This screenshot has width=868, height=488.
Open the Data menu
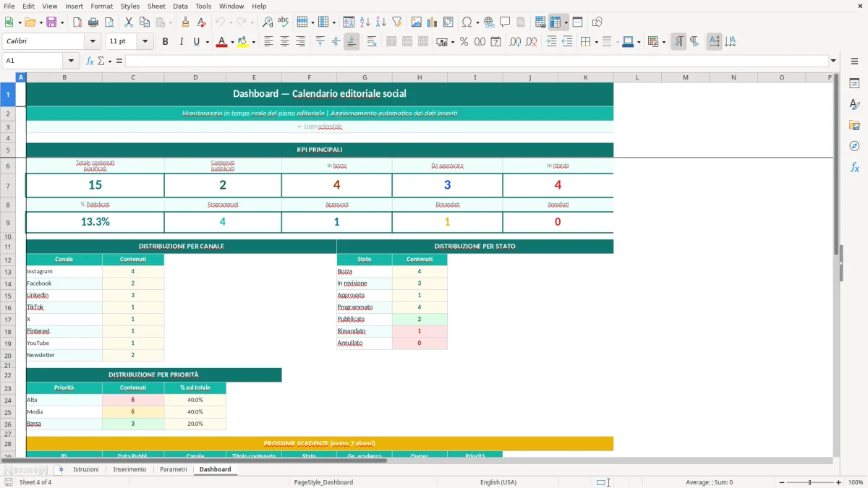click(x=181, y=6)
